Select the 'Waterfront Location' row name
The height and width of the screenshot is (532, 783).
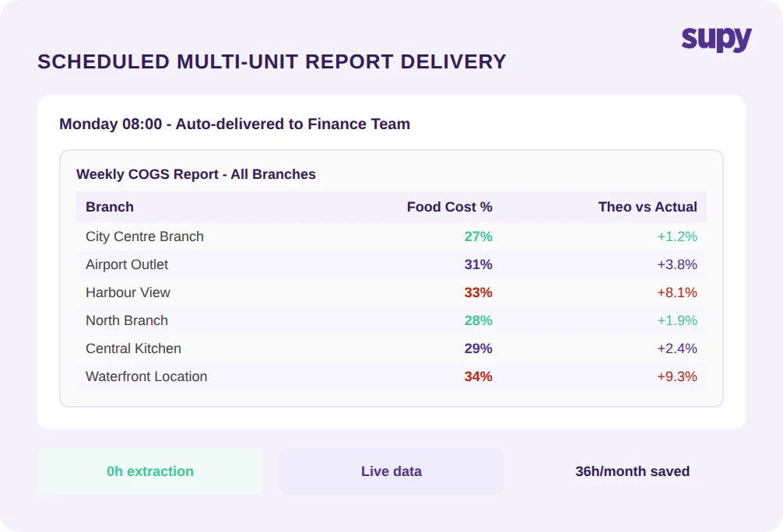(146, 376)
